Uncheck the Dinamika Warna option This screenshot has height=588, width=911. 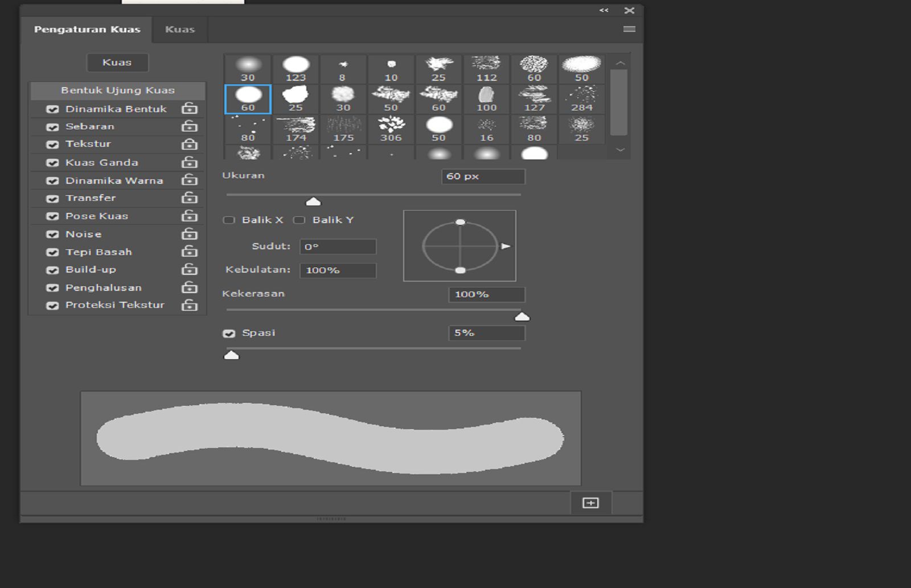pyautogui.click(x=52, y=181)
